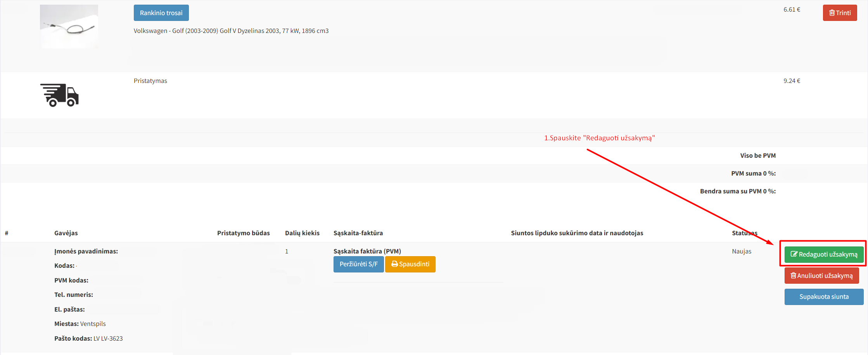Select the city value Ventspils
The image size is (868, 355).
tap(93, 324)
